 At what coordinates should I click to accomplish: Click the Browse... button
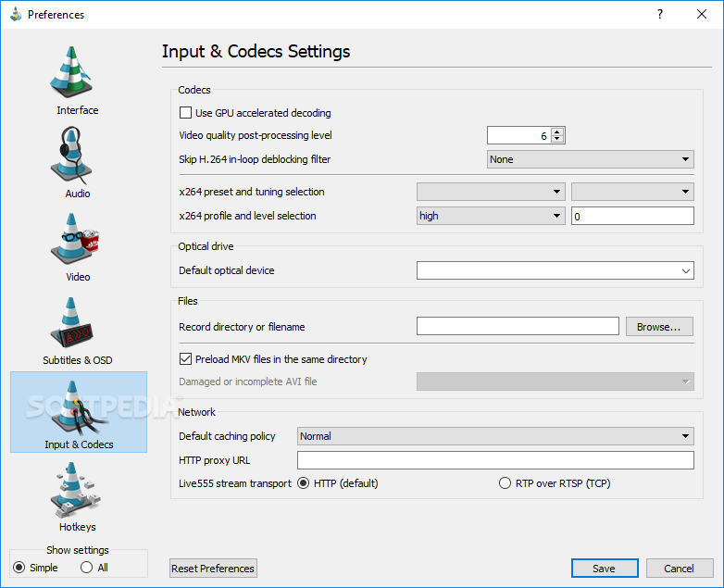[659, 327]
